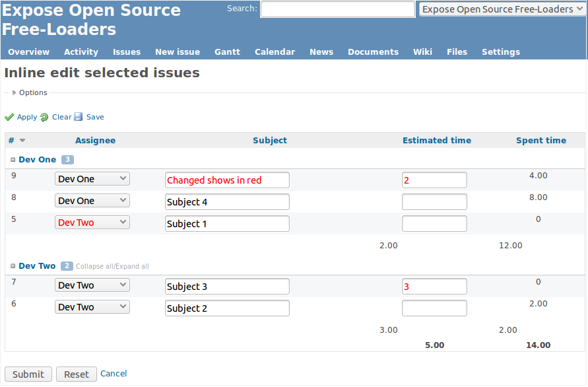The image size is (588, 387).
Task: Click the Submit button
Action: point(28,374)
